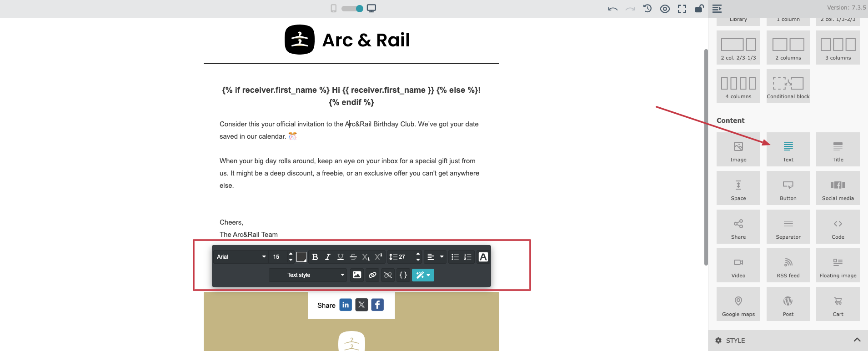Click the X (Twitter) share icon
The width and height of the screenshot is (868, 351).
[361, 305]
